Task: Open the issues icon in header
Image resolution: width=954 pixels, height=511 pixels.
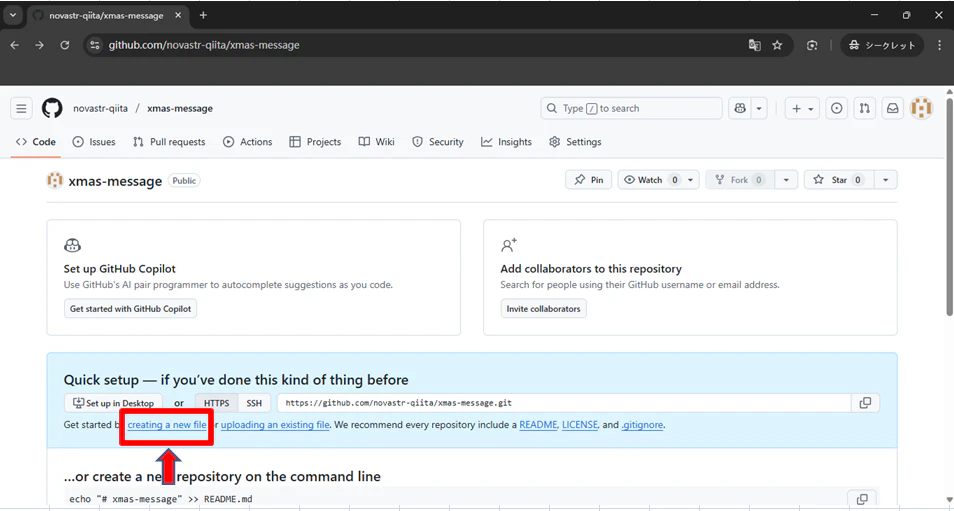Action: (x=837, y=109)
